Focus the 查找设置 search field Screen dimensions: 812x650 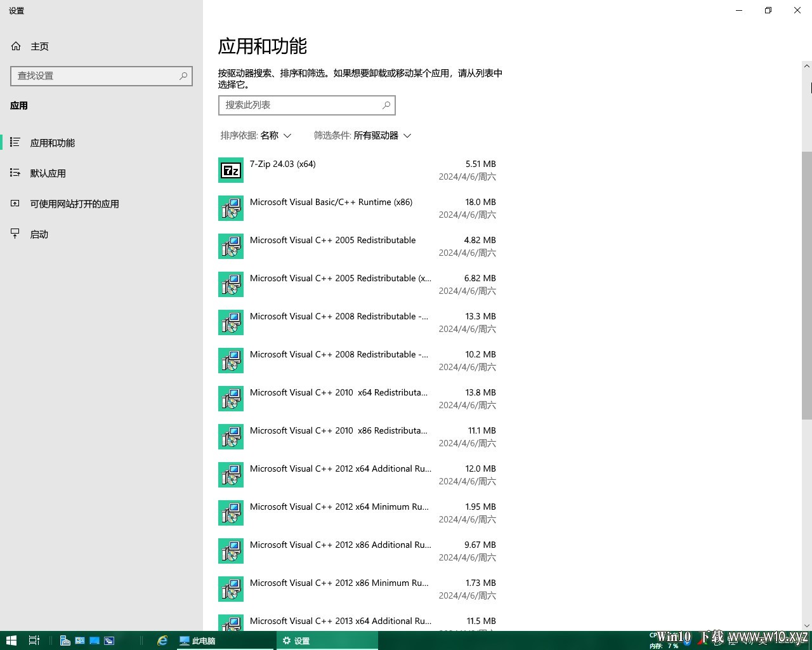(101, 76)
